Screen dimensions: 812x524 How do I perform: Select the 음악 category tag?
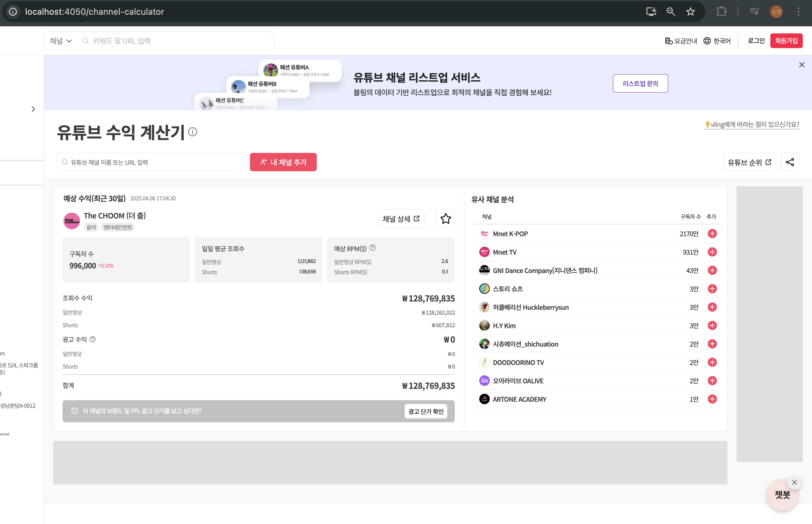point(91,227)
